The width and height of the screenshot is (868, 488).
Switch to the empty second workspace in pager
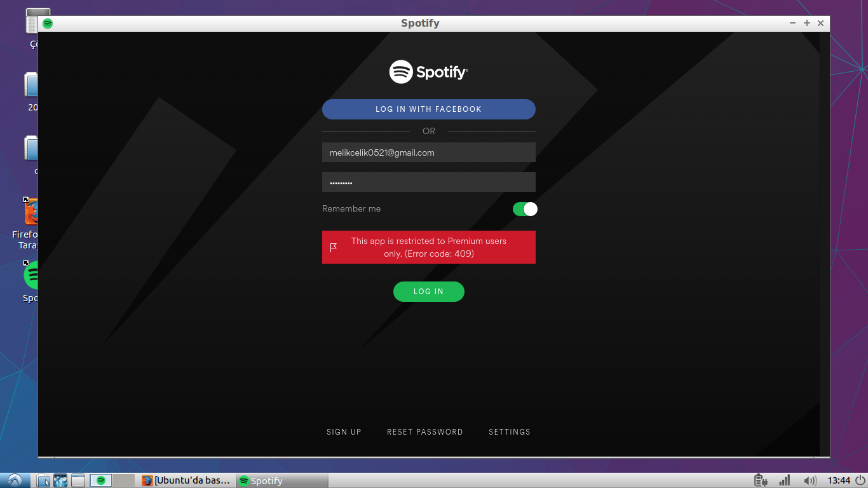point(124,480)
